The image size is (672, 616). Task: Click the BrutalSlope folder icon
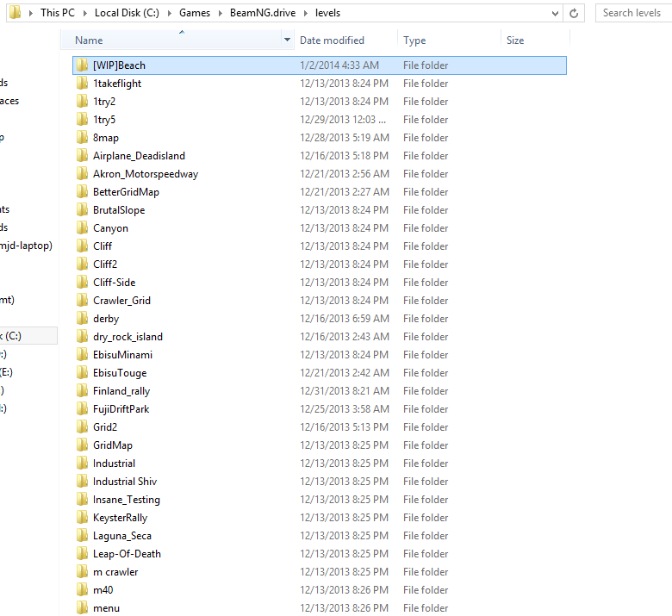click(x=83, y=210)
